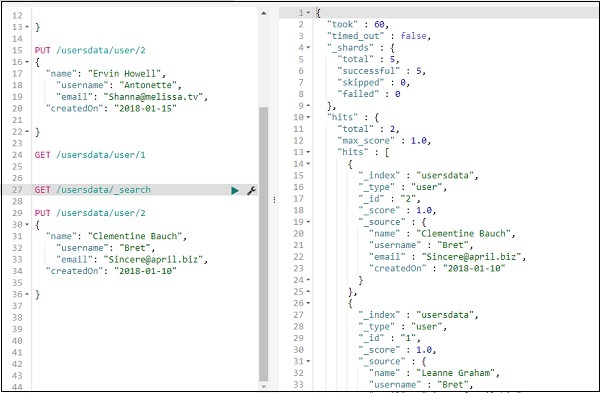Collapse the "hits" object at response line 10
600x393 pixels.
point(308,117)
